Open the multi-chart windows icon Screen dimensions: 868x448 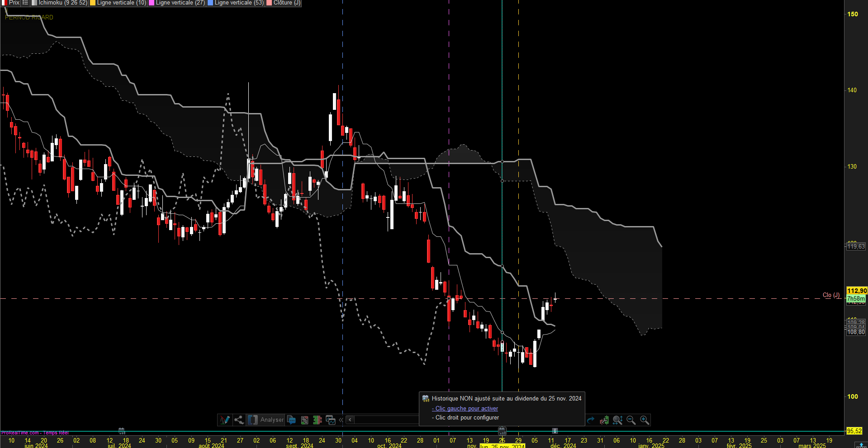tap(331, 420)
